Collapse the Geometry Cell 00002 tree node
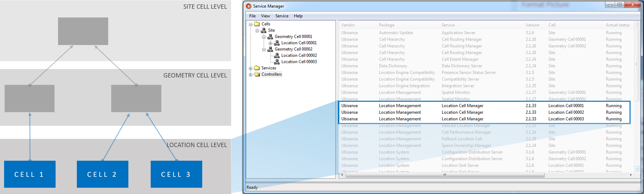 click(264, 49)
